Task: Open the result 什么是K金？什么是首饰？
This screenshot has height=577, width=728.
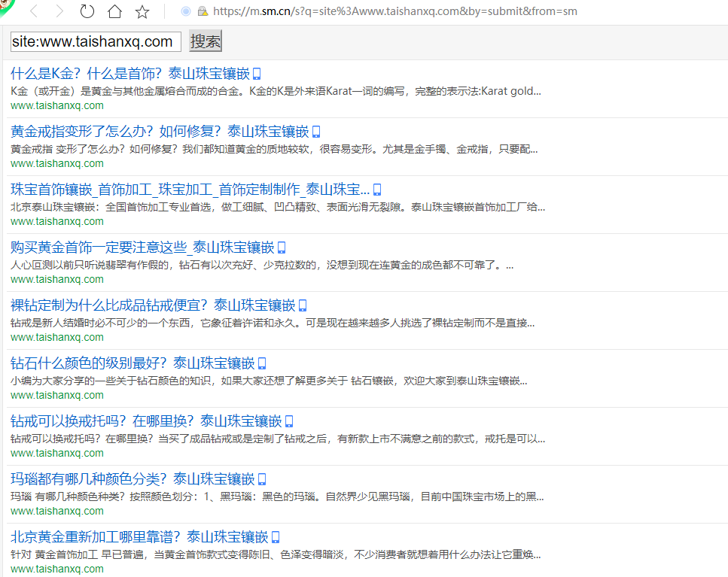Action: coord(128,73)
